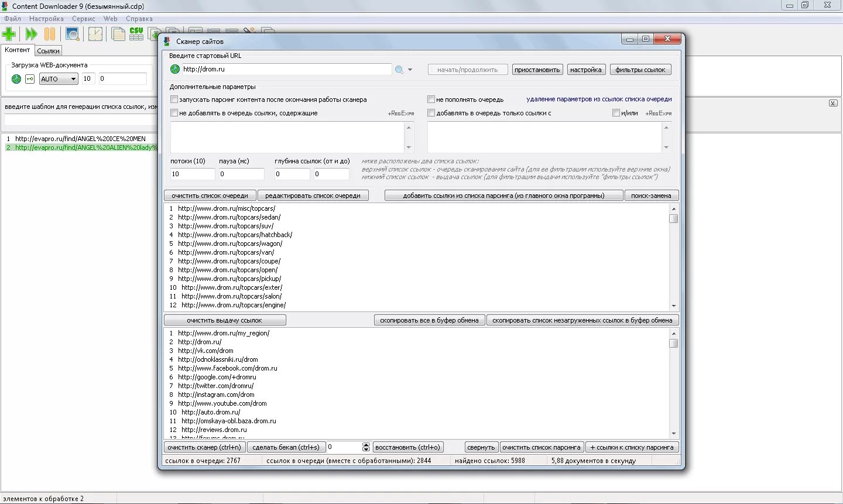
Task: Switch to the Контент tab
Action: [x=18, y=50]
